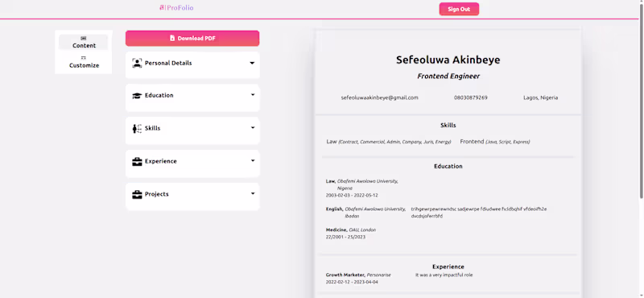Click the Experience briefcase icon

click(x=137, y=162)
